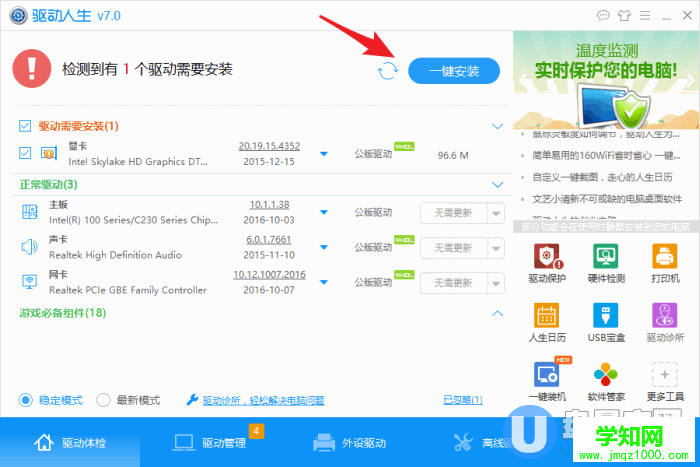Screen dimensions: 700x467
Task: Click the 显卡 device icon
Action: pyautogui.click(x=49, y=153)
